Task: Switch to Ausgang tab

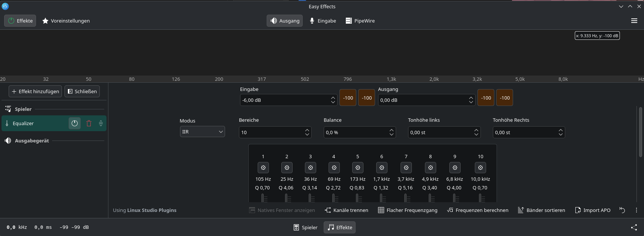Action: (x=285, y=21)
